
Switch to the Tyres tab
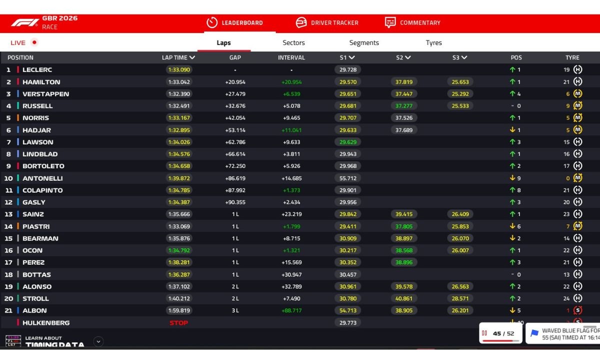click(x=434, y=43)
